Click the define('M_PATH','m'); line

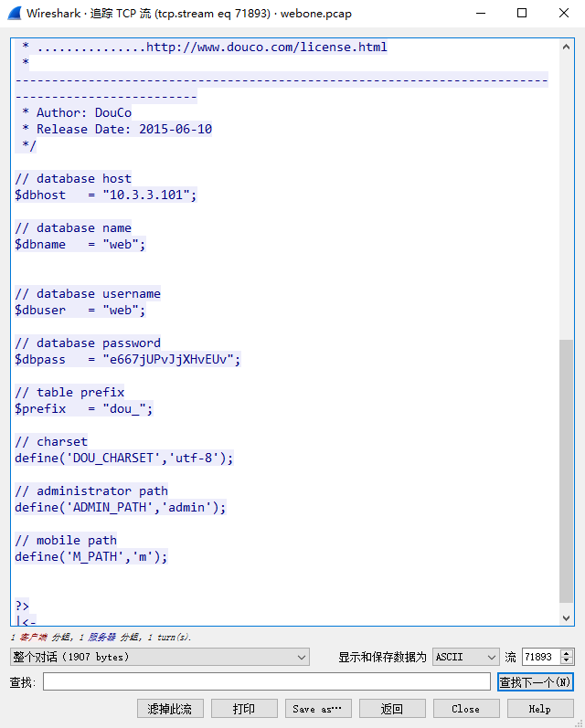[x=91, y=556]
